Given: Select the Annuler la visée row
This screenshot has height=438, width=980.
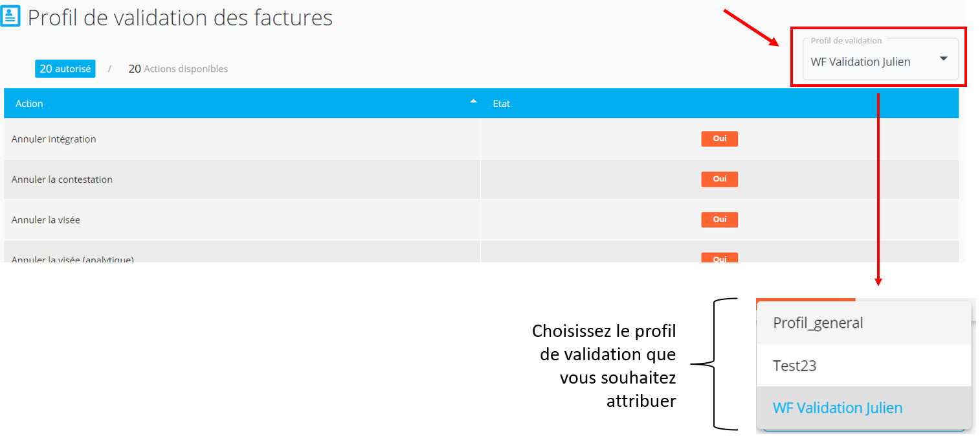Looking at the screenshot, I should [x=481, y=220].
